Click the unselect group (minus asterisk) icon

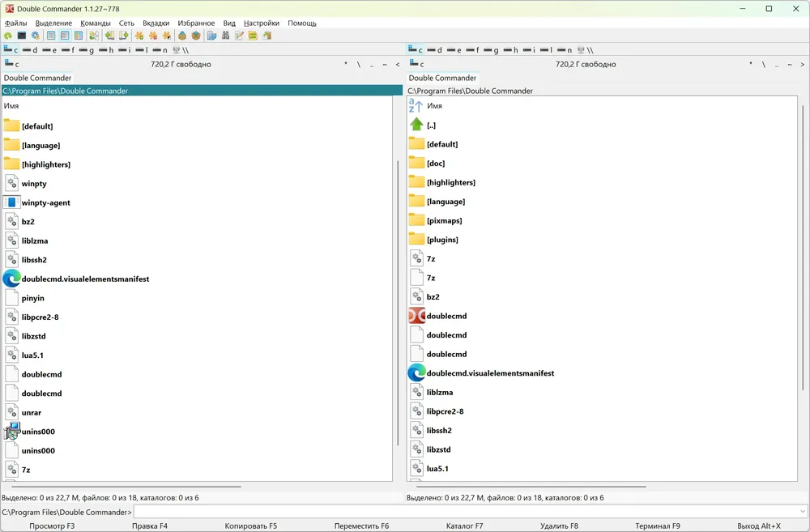tap(153, 36)
